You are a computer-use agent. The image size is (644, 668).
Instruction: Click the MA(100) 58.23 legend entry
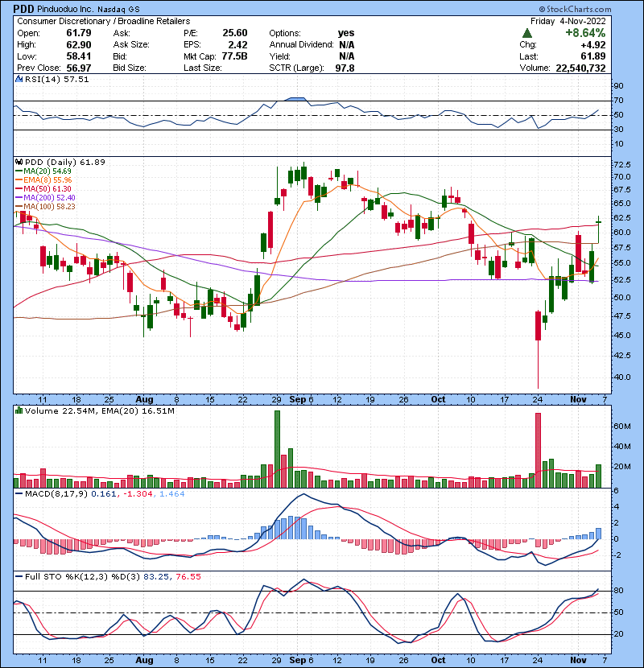pyautogui.click(x=49, y=206)
